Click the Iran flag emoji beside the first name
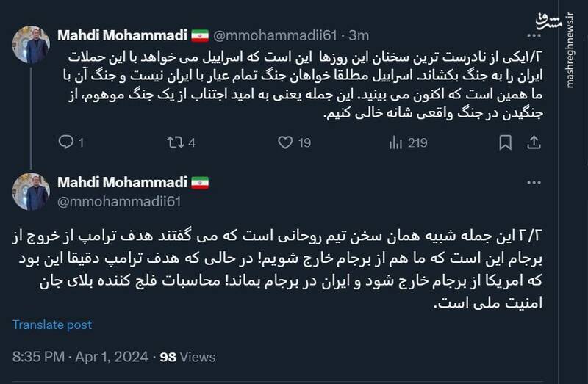Viewport: 588px width, 384px height. click(x=200, y=35)
